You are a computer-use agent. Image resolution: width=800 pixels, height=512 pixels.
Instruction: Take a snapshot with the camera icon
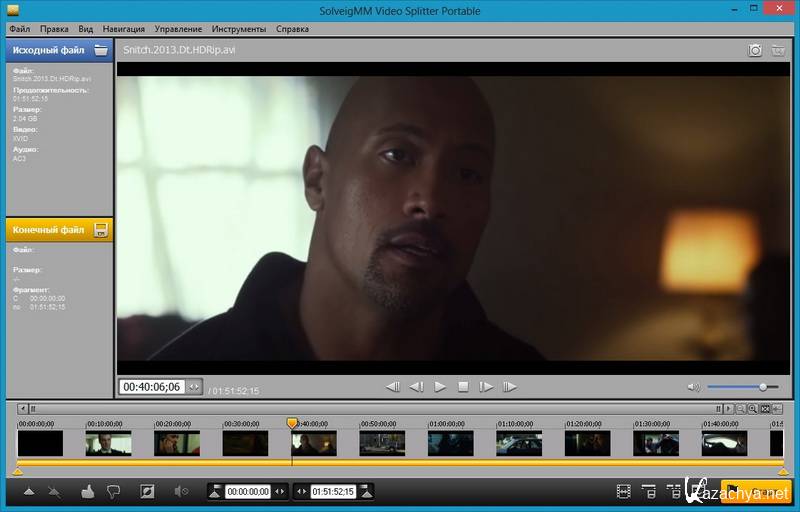[756, 50]
